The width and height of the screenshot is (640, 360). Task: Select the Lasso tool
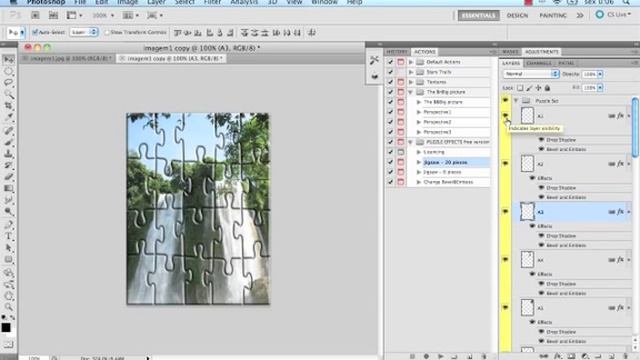pyautogui.click(x=8, y=83)
